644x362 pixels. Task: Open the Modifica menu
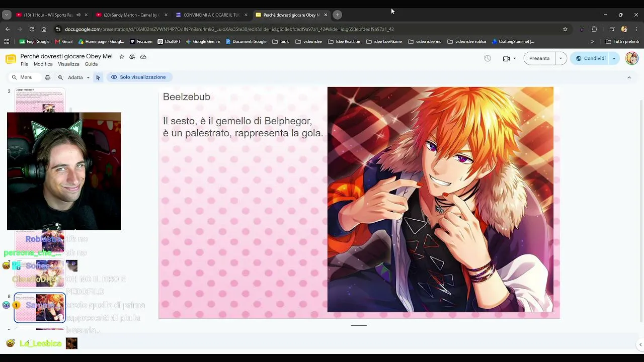[43, 64]
